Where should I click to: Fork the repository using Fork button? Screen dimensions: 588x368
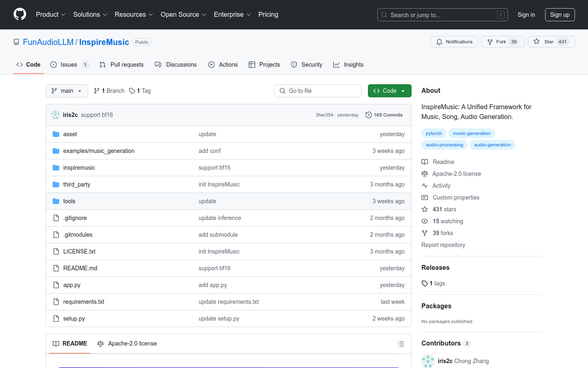click(503, 42)
